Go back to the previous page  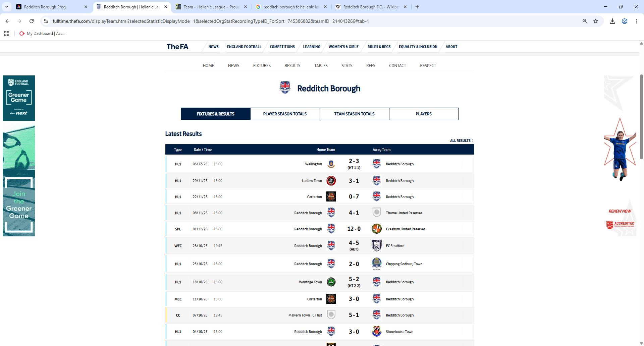[x=7, y=21]
